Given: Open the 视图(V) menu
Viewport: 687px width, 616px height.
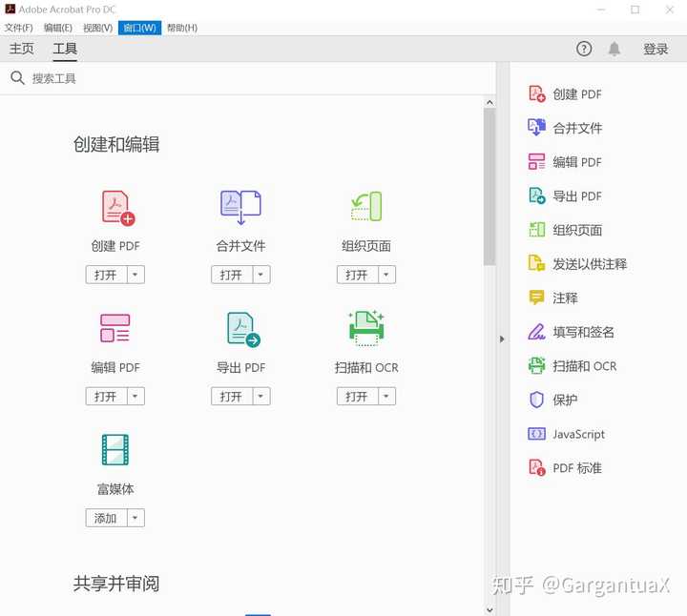Looking at the screenshot, I should tap(97, 28).
